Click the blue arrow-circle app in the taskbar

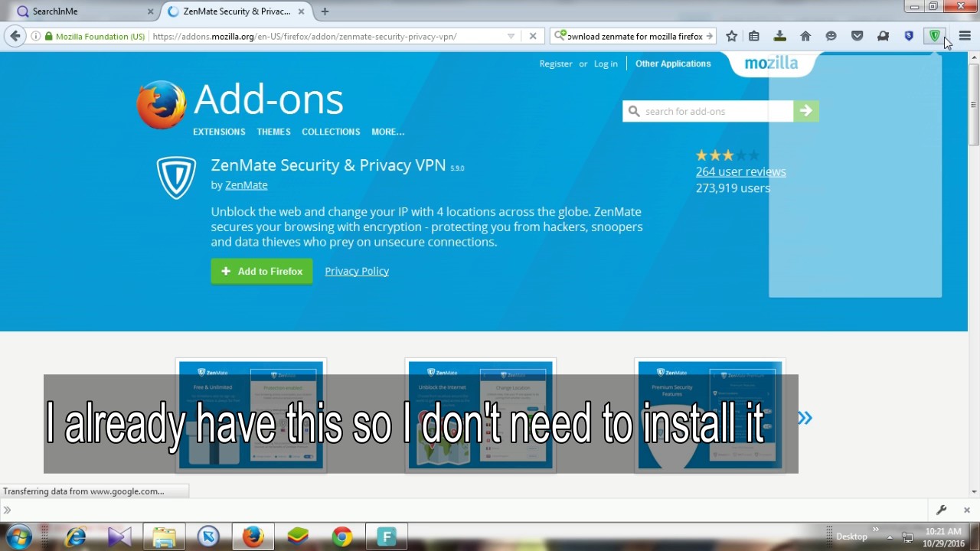click(208, 536)
